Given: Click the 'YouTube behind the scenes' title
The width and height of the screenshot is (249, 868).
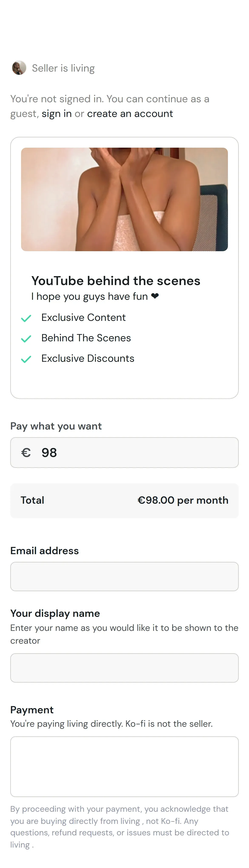Looking at the screenshot, I should coord(116,281).
